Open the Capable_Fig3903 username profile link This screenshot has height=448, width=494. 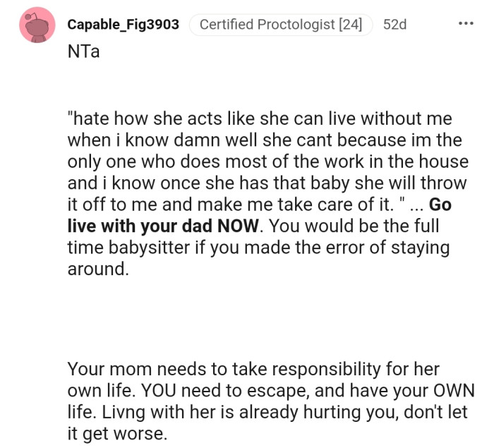123,25
